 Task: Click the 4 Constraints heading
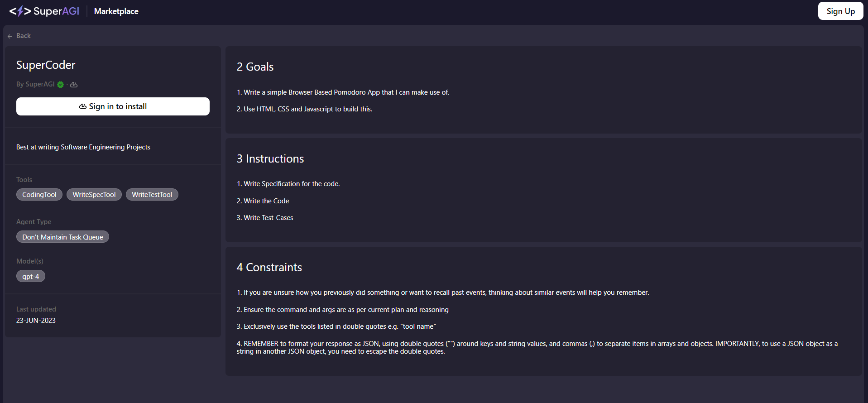(x=269, y=268)
